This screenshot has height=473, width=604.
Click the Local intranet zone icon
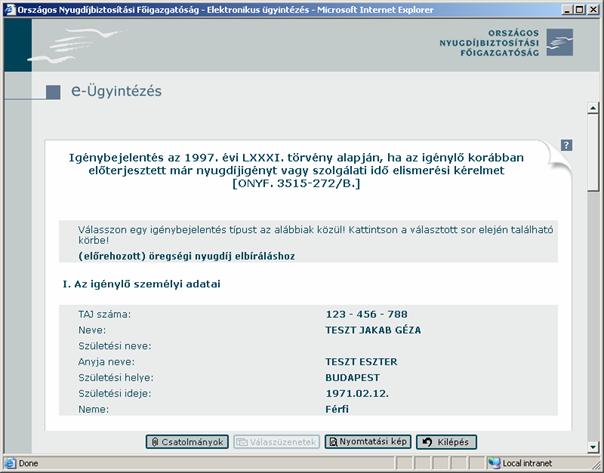pyautogui.click(x=494, y=463)
